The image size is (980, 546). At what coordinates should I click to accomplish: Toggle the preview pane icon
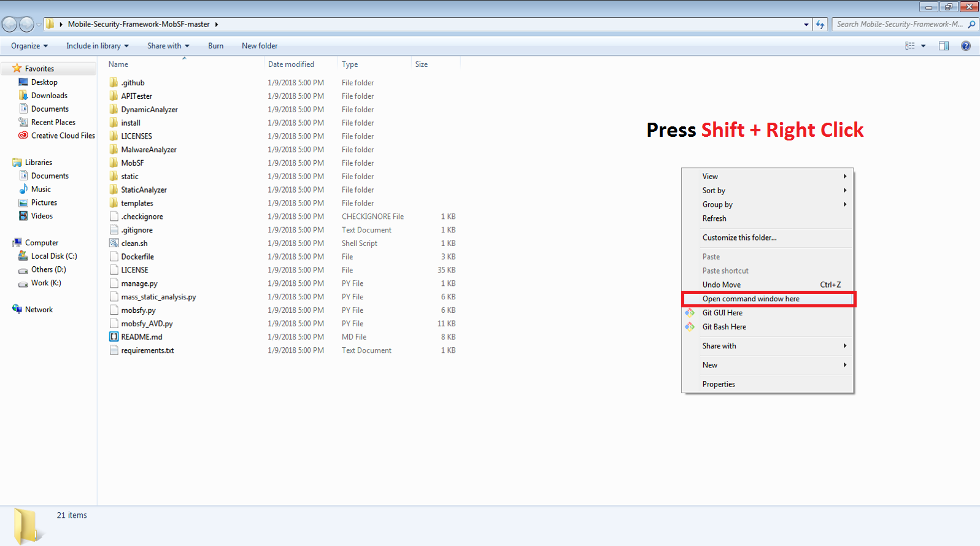(x=944, y=46)
